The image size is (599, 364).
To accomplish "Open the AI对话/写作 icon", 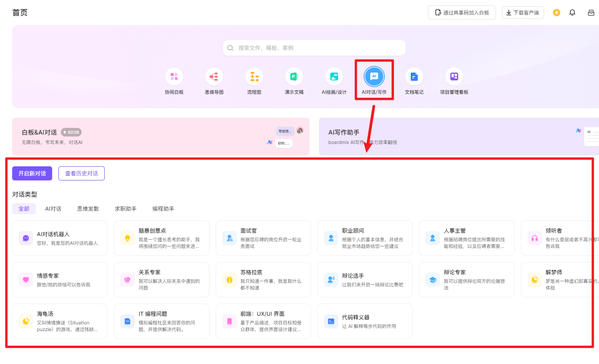I will point(374,77).
